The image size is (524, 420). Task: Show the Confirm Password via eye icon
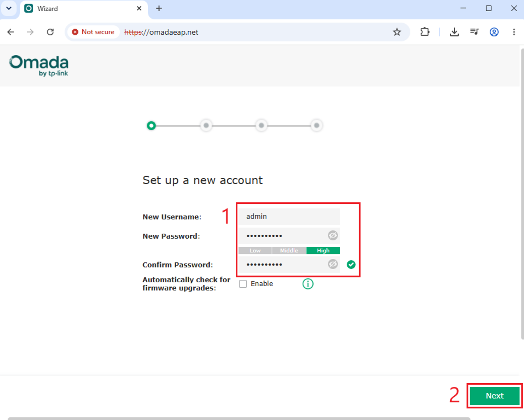[332, 264]
